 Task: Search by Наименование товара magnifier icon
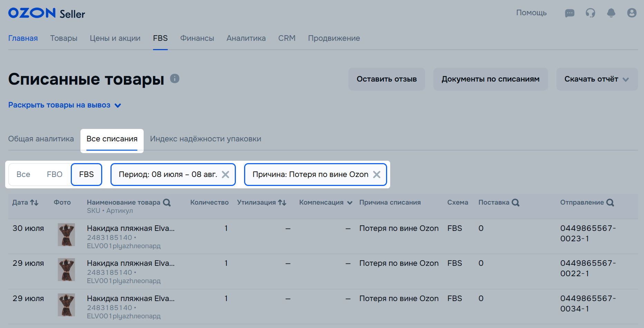pos(167,203)
